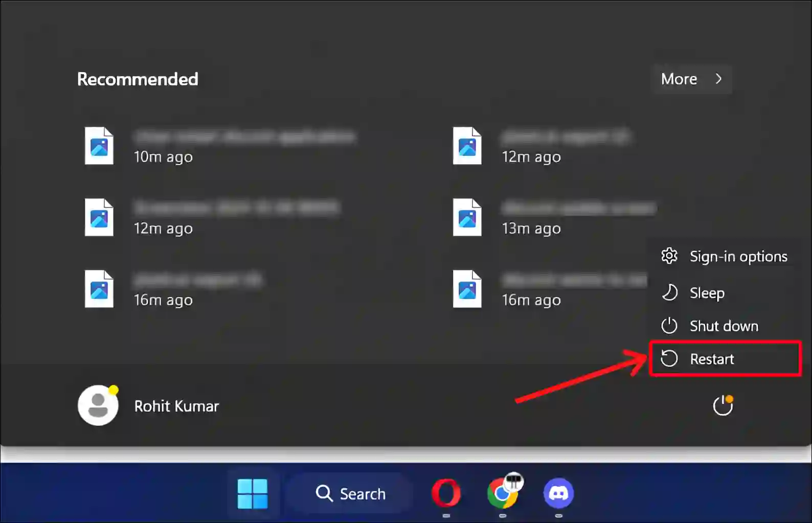Open Discord from the taskbar
812x523 pixels.
558,493
